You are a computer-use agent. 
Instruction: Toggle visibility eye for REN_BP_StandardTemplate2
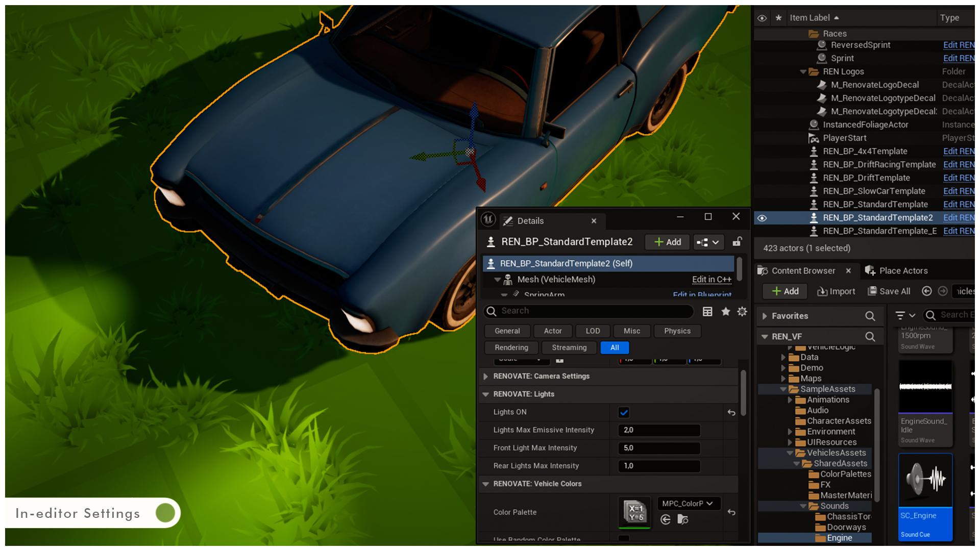pos(762,217)
